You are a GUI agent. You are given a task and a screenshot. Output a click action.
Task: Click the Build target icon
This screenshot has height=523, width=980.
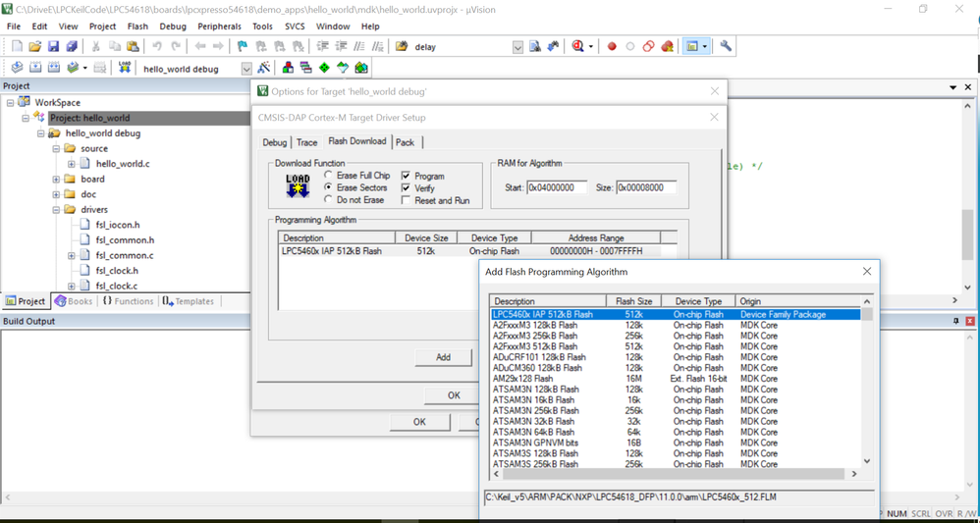point(35,68)
